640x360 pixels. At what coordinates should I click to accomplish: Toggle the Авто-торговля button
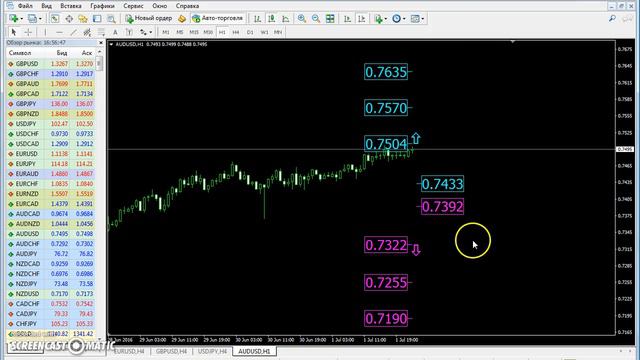point(218,18)
